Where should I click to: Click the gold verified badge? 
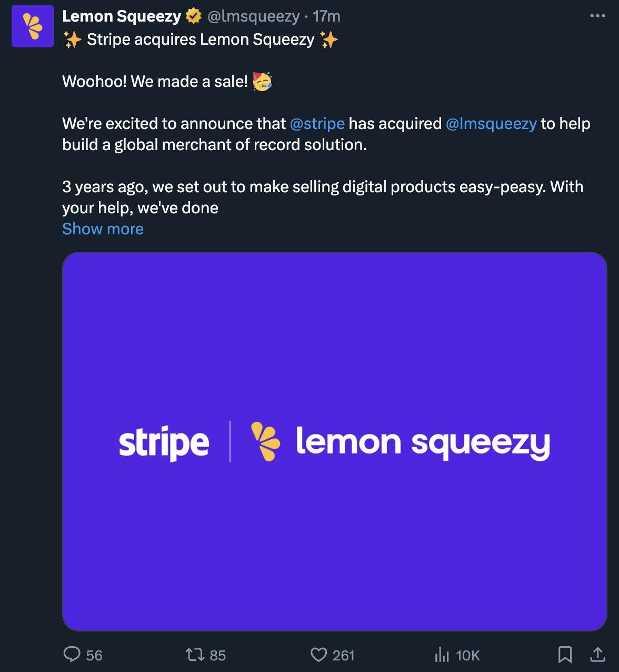pos(194,16)
